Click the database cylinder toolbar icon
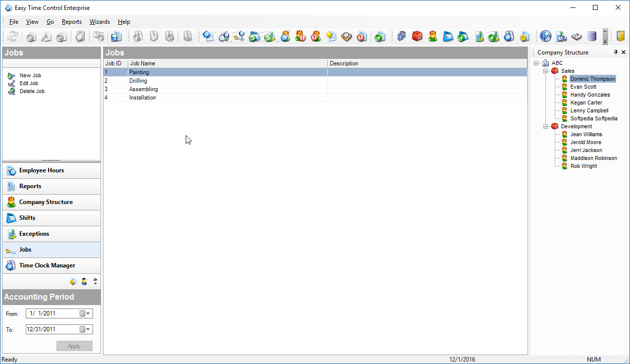630x364 pixels. pyautogui.click(x=592, y=36)
